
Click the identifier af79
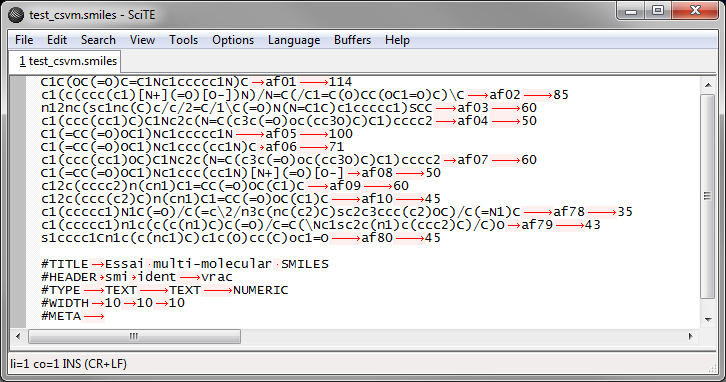(x=537, y=225)
